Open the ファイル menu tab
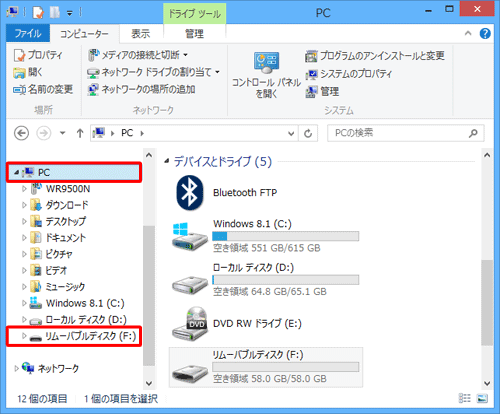This screenshot has width=500, height=414. coord(28,33)
